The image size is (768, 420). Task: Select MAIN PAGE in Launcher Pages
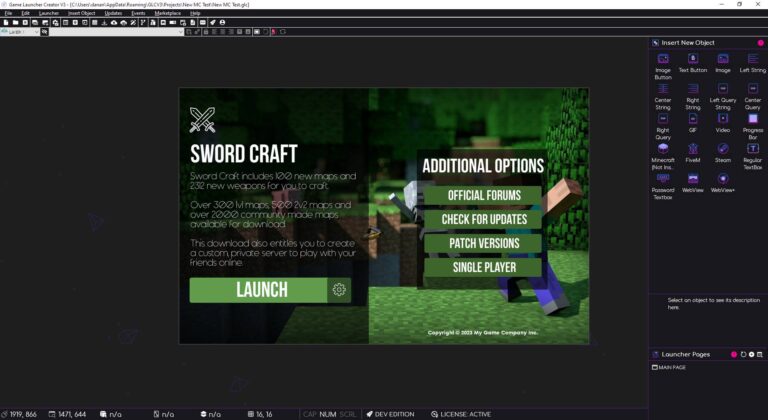click(x=669, y=367)
